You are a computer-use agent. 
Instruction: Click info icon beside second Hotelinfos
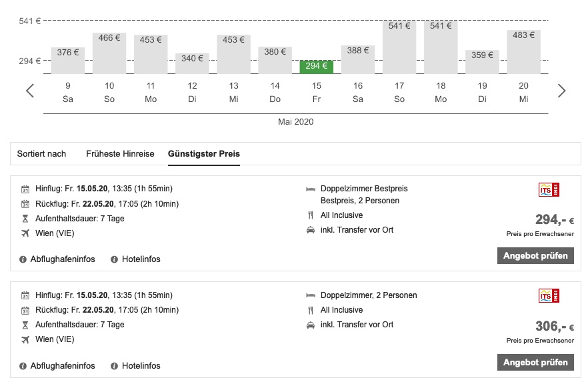pyautogui.click(x=115, y=366)
